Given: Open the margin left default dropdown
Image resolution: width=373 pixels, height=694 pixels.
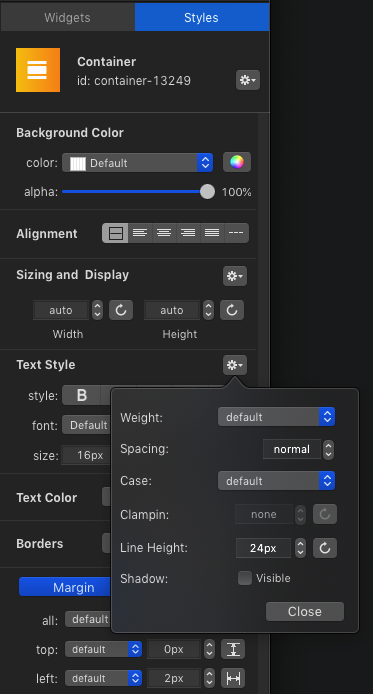Looking at the screenshot, I should (x=104, y=678).
